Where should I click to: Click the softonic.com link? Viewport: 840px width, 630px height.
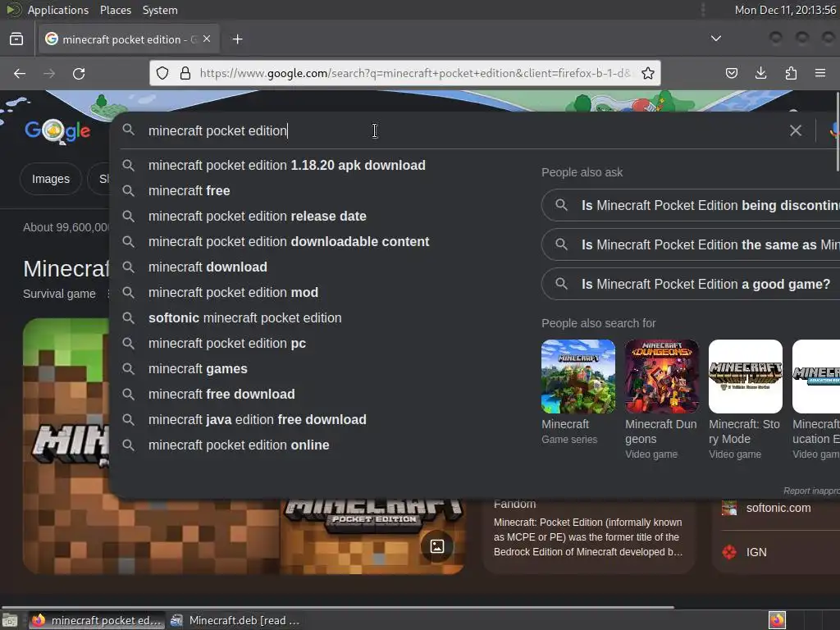pyautogui.click(x=778, y=508)
